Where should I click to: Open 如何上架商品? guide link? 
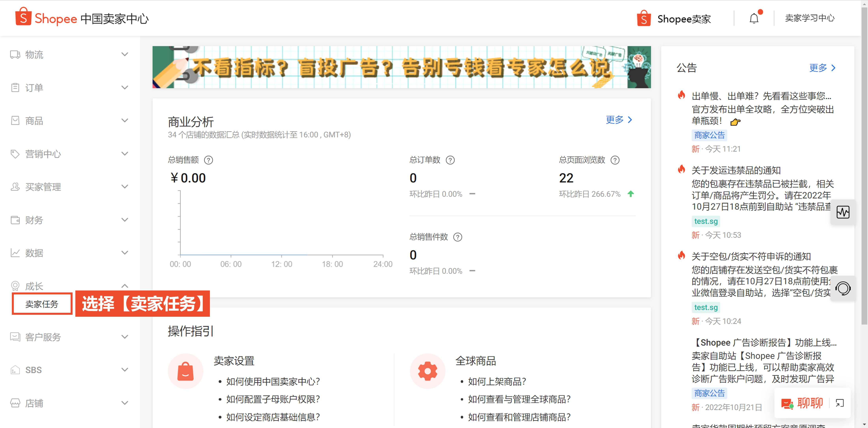pyautogui.click(x=497, y=381)
